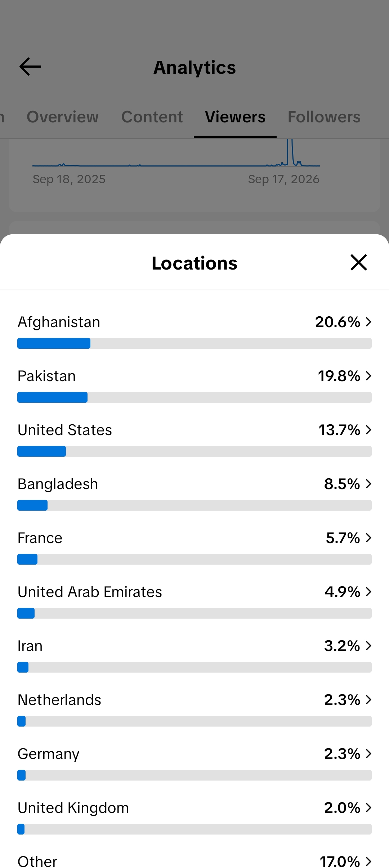
Task: Expand Afghanistan 20.6% chevron
Action: click(368, 322)
